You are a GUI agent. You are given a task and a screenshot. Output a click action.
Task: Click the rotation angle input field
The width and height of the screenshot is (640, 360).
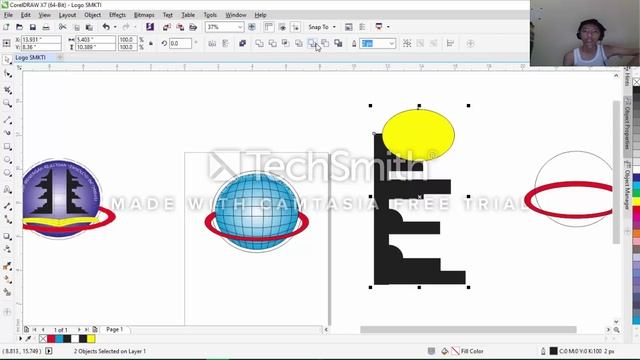[180, 43]
